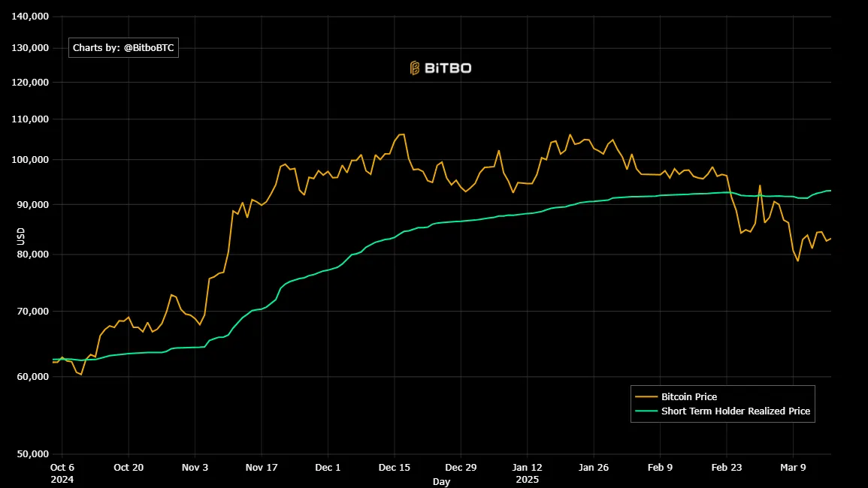
Task: Toggle Bitcoin Price series in legend
Action: tap(688, 396)
